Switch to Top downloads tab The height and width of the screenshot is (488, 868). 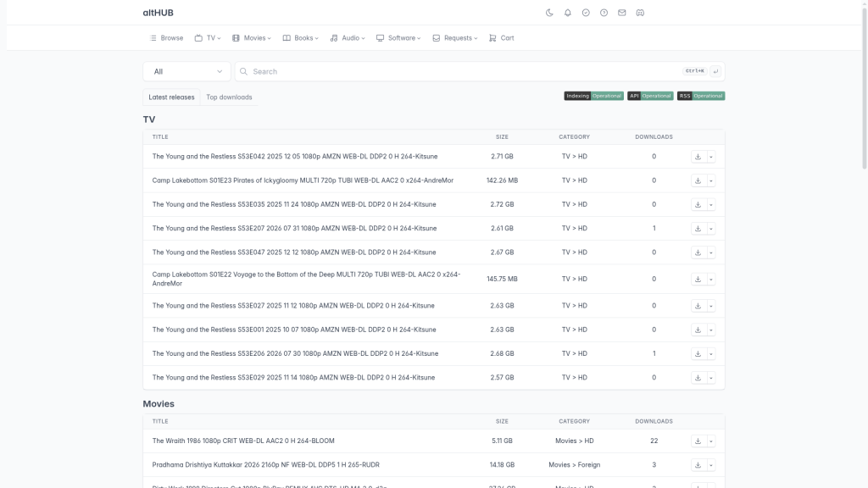click(229, 97)
